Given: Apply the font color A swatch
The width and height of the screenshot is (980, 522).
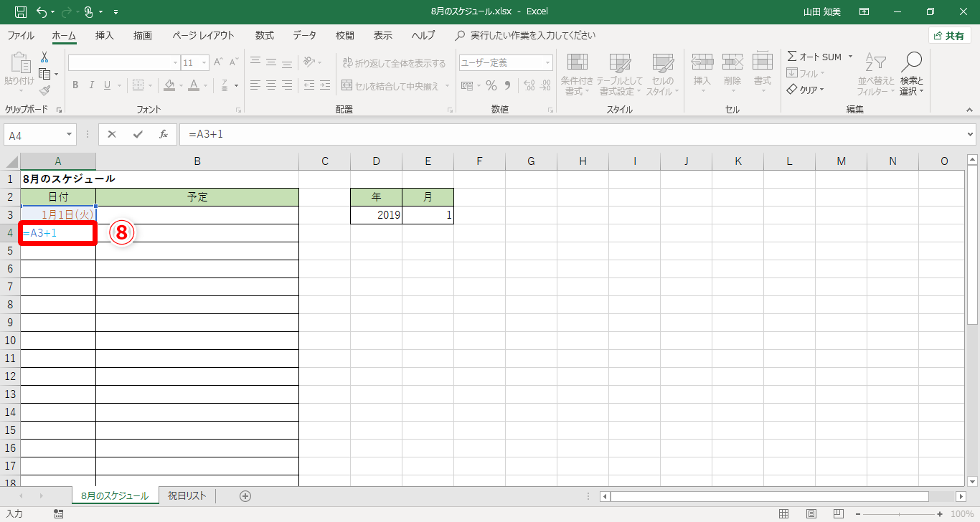Looking at the screenshot, I should tap(194, 85).
